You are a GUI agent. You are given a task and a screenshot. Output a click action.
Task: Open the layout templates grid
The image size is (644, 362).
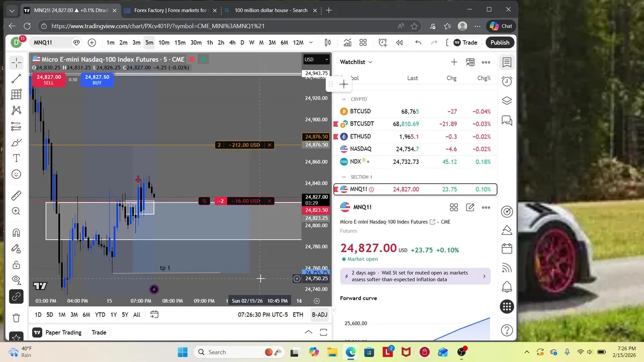(x=363, y=43)
